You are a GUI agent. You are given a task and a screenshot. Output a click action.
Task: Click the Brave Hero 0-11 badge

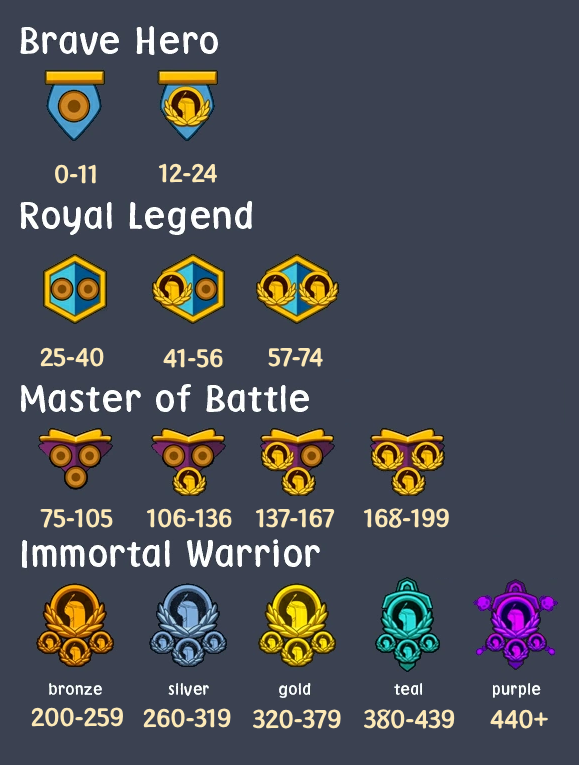(75, 105)
